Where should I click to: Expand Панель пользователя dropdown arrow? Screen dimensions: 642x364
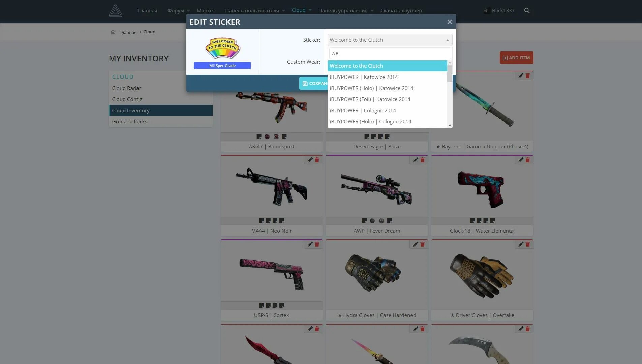[x=283, y=11]
